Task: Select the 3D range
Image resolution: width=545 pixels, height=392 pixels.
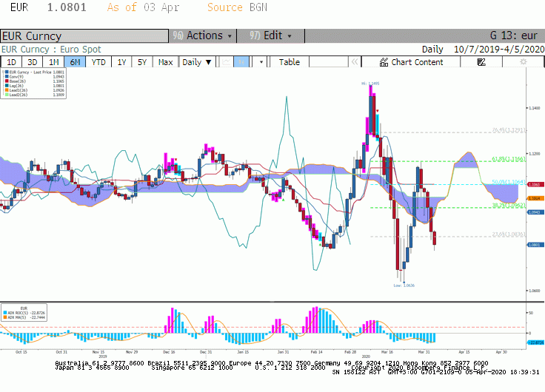Action: (33, 62)
